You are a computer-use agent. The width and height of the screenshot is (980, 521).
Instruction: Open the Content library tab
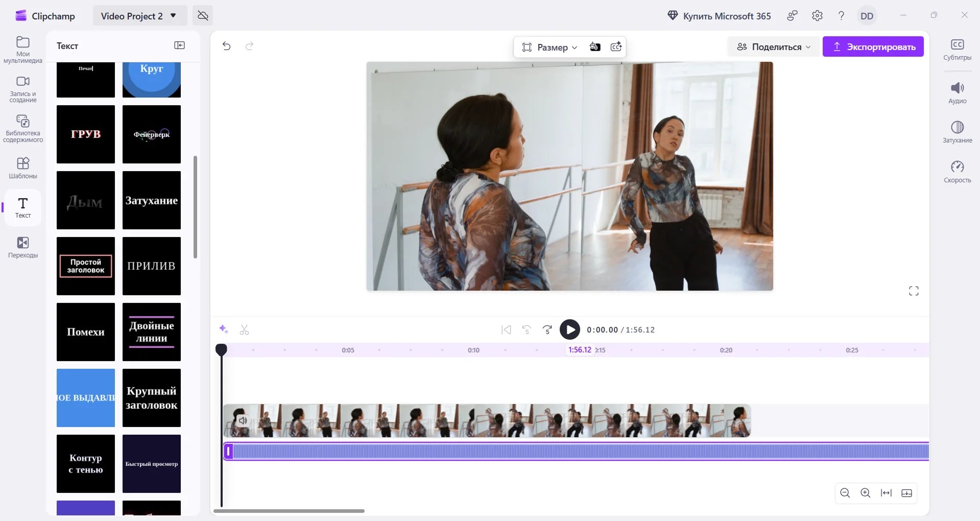23,129
